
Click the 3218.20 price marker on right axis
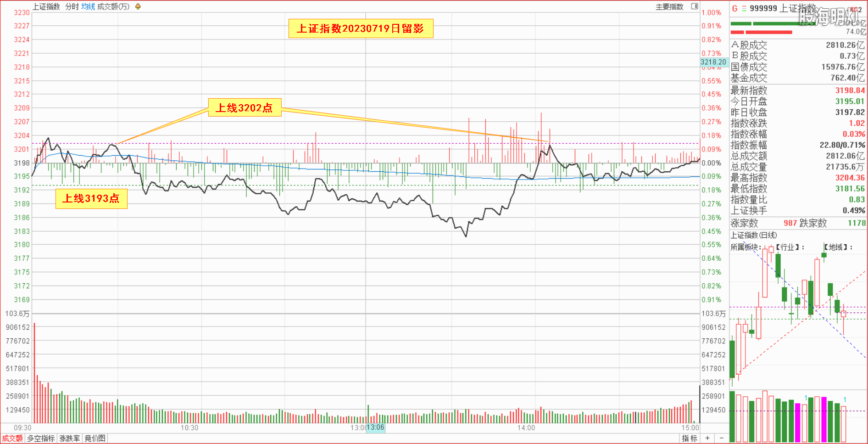(713, 62)
